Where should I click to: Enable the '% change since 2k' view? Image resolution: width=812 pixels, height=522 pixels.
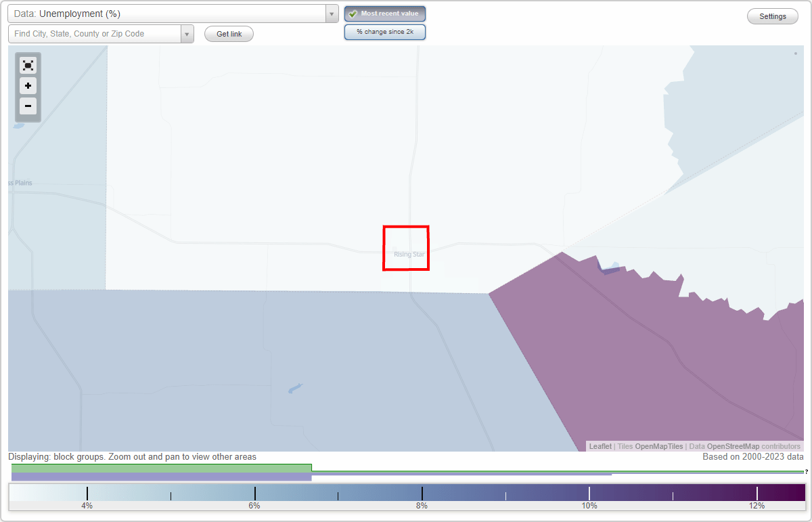384,31
